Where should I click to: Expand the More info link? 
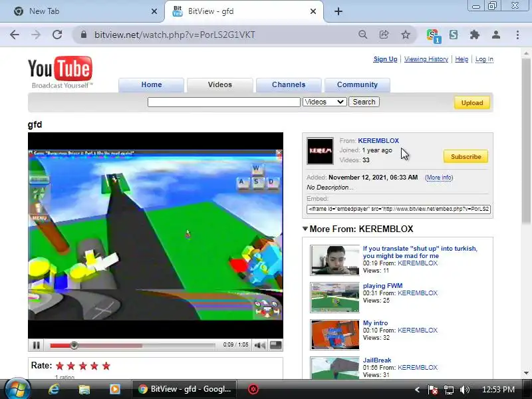pyautogui.click(x=439, y=178)
